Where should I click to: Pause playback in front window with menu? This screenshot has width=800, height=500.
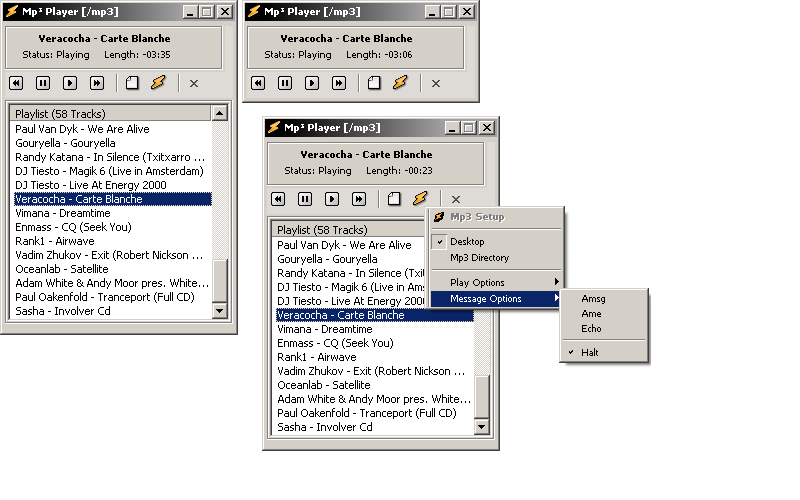pos(305,198)
